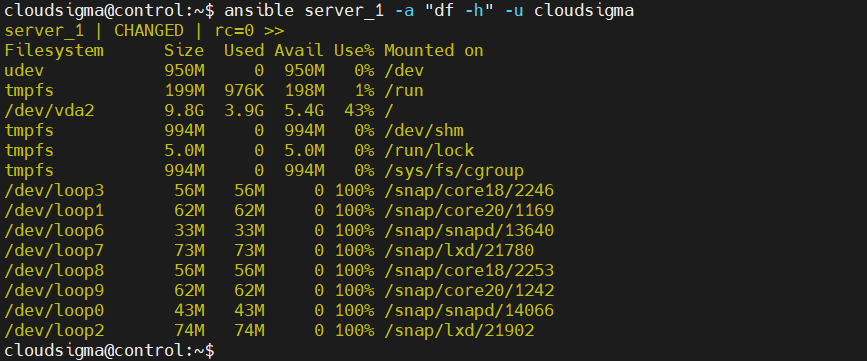
Task: Click the '199M' size value
Action: click(x=184, y=91)
